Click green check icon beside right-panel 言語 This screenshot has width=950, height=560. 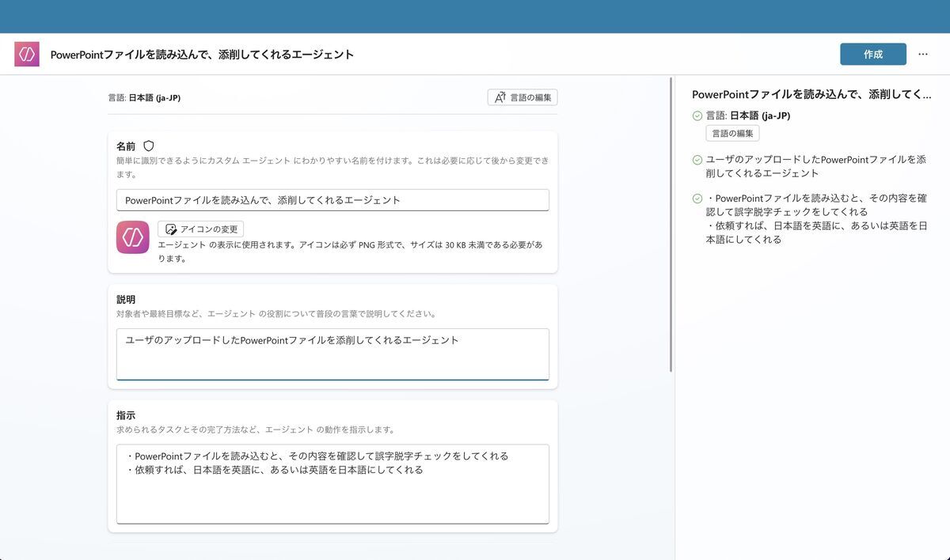click(x=697, y=115)
